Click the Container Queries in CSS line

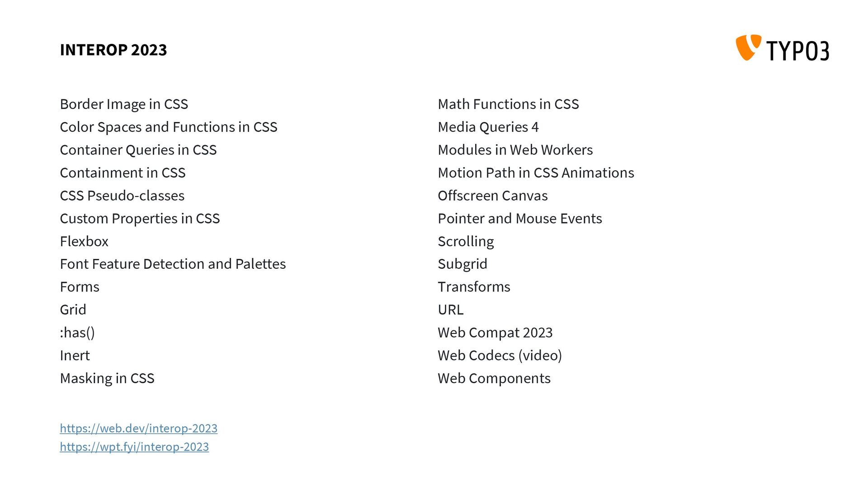tap(138, 150)
